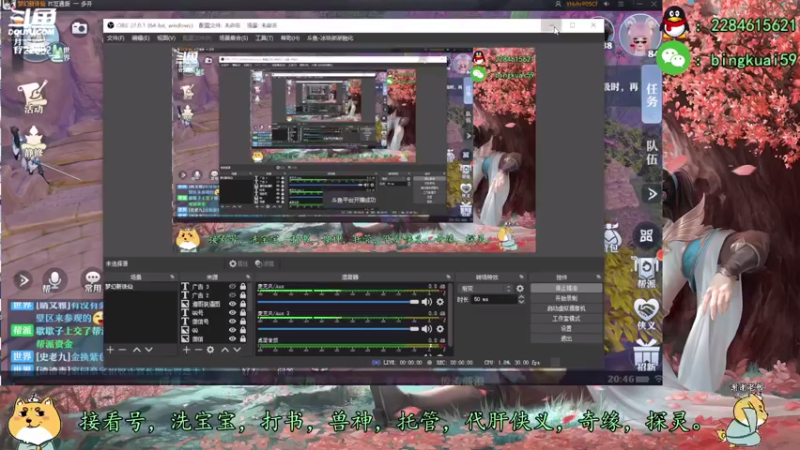Expand game chat tools with left-side arrow

[23, 280]
